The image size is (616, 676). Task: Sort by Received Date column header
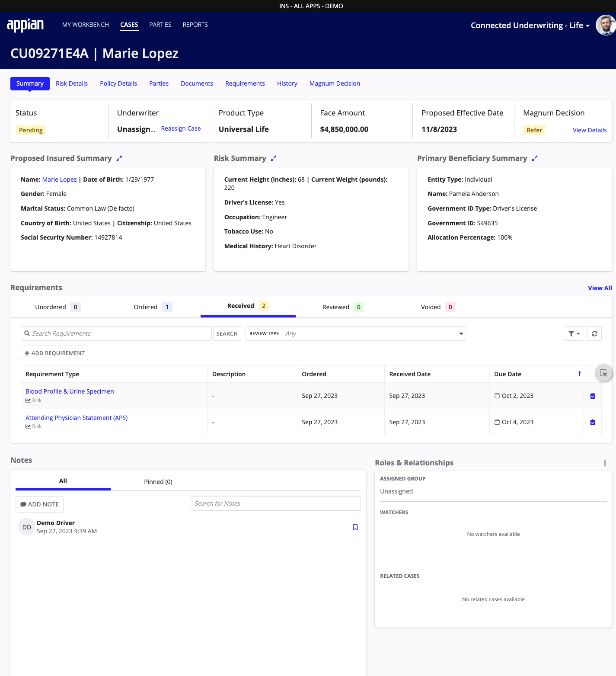410,374
